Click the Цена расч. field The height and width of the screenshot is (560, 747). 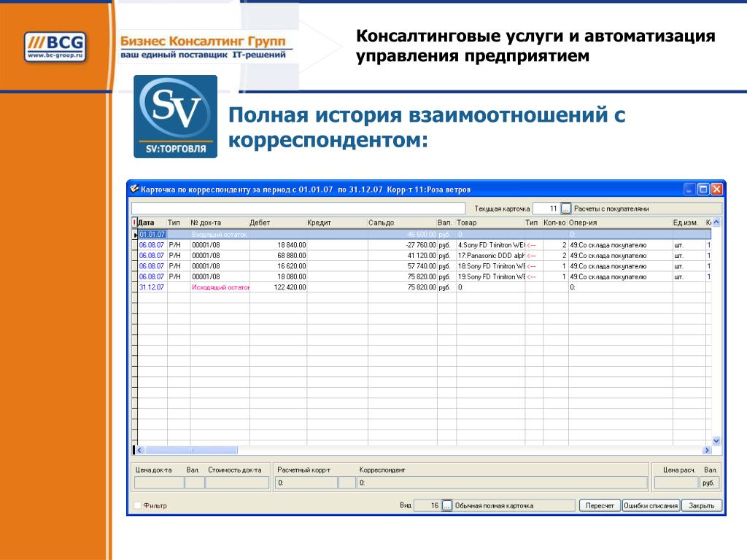pyautogui.click(x=676, y=483)
